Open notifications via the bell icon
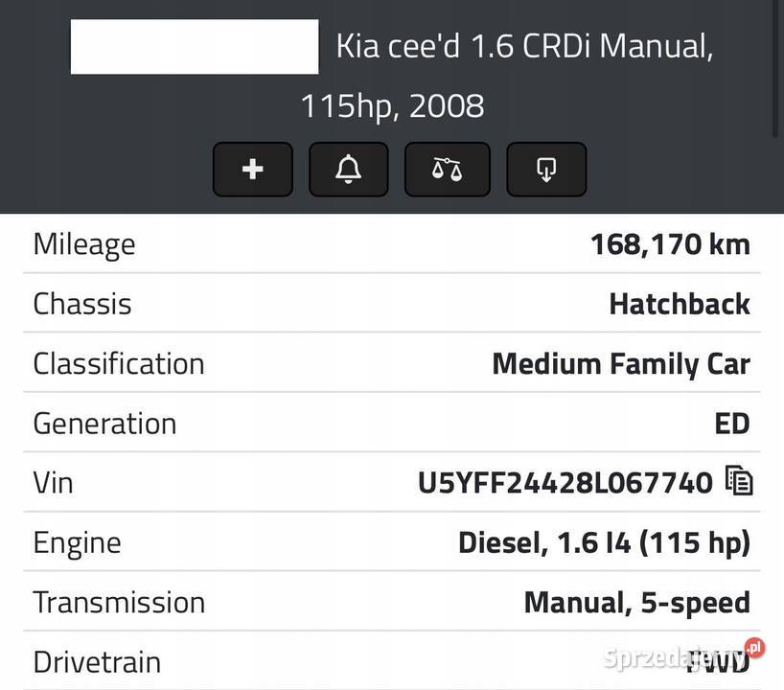 [x=348, y=169]
